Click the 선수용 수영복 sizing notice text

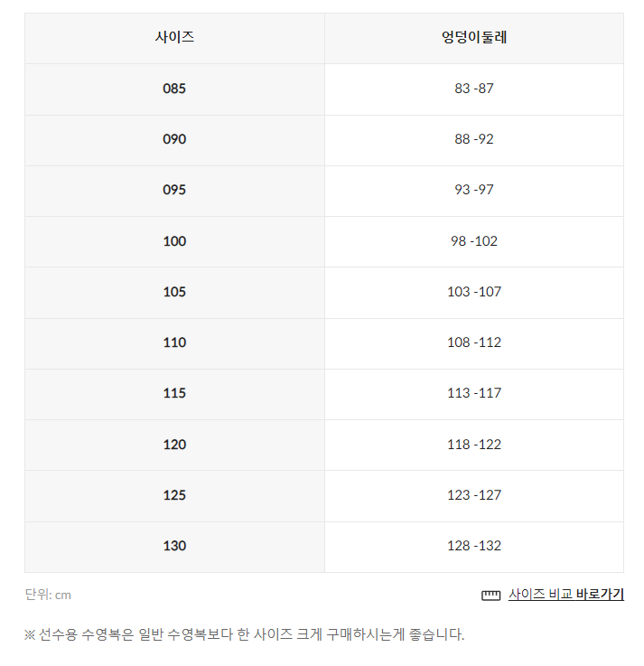(x=244, y=634)
